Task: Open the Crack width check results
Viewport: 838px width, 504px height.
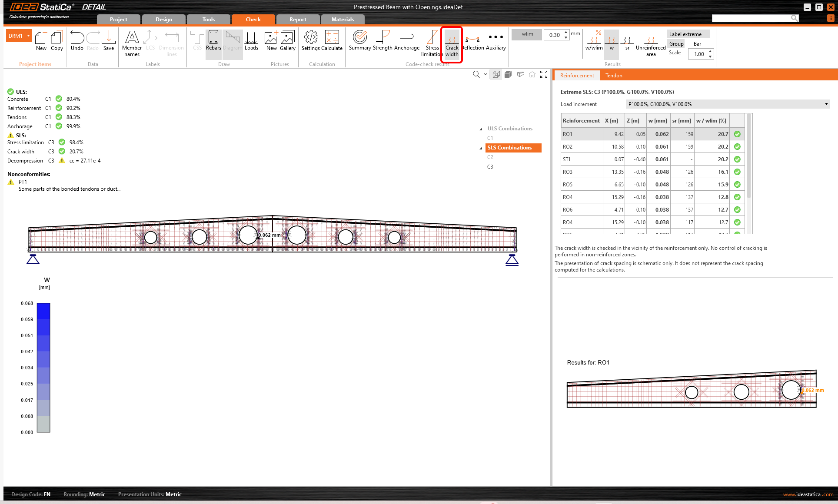Action: coord(452,44)
